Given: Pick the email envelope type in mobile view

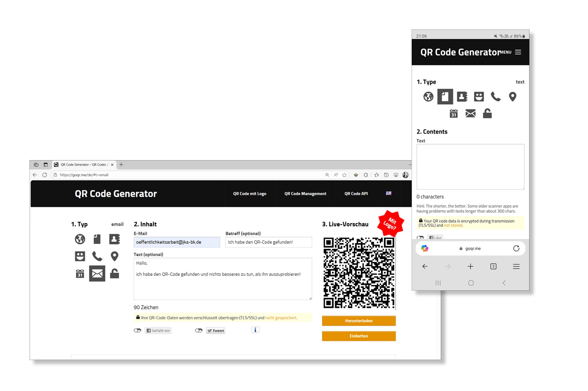Looking at the screenshot, I should coord(470,114).
